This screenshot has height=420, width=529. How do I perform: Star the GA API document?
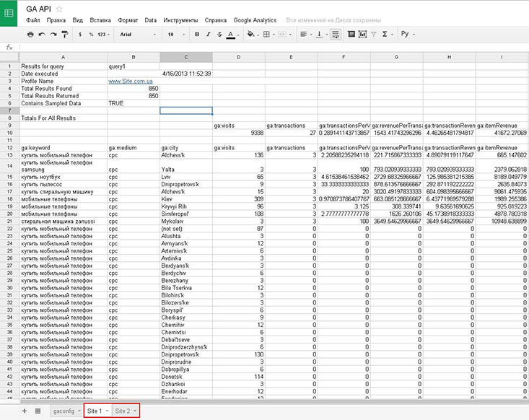click(59, 9)
